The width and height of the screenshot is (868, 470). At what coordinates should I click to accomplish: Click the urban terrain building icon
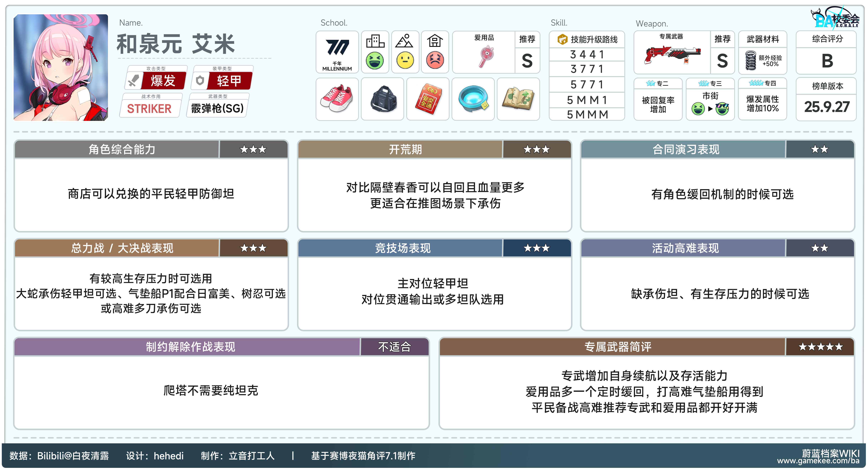click(375, 41)
